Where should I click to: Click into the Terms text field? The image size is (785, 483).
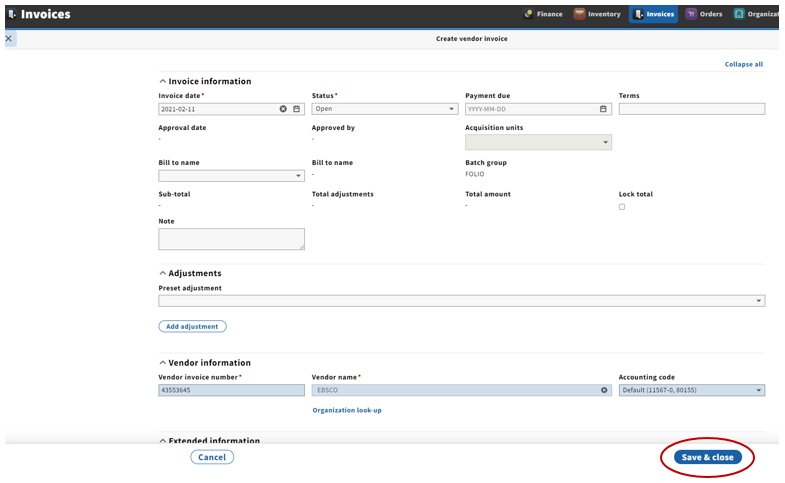point(691,109)
